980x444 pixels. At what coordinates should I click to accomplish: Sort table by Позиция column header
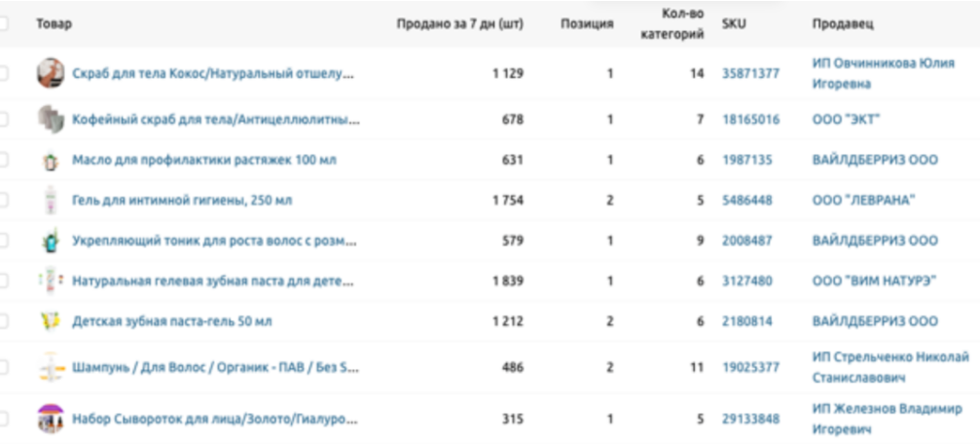pyautogui.click(x=587, y=23)
